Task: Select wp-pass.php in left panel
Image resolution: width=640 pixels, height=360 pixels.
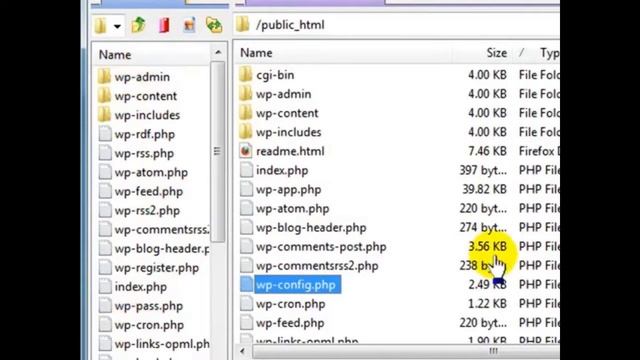Action: pyautogui.click(x=149, y=306)
